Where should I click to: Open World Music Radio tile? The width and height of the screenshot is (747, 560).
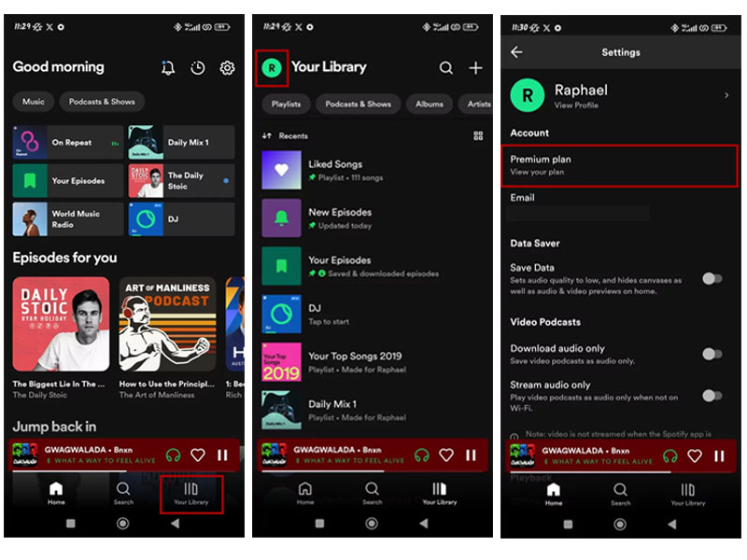(x=68, y=219)
